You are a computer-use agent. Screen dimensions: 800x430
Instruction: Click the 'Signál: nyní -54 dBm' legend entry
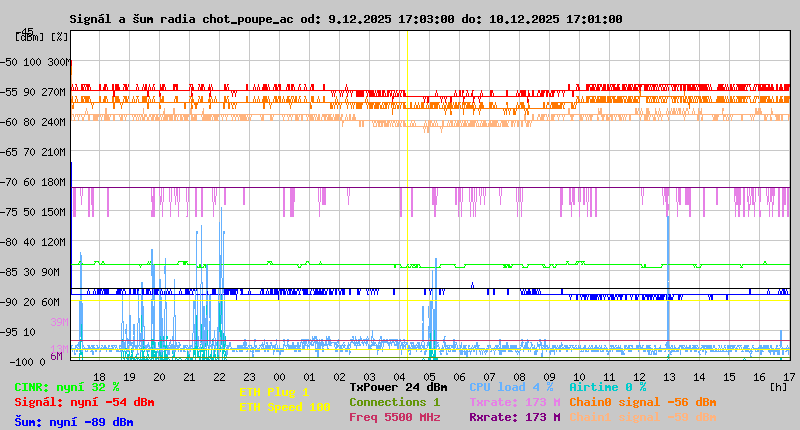click(x=84, y=402)
